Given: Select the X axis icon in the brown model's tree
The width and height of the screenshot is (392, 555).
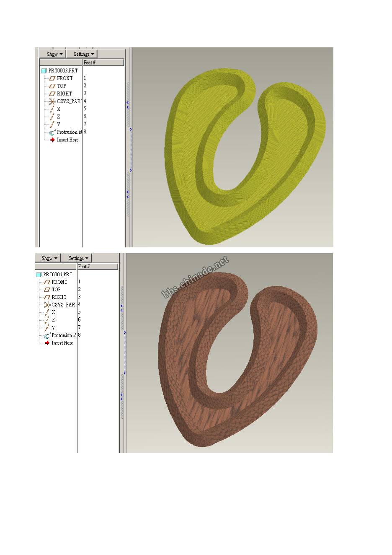Looking at the screenshot, I should pyautogui.click(x=47, y=312).
